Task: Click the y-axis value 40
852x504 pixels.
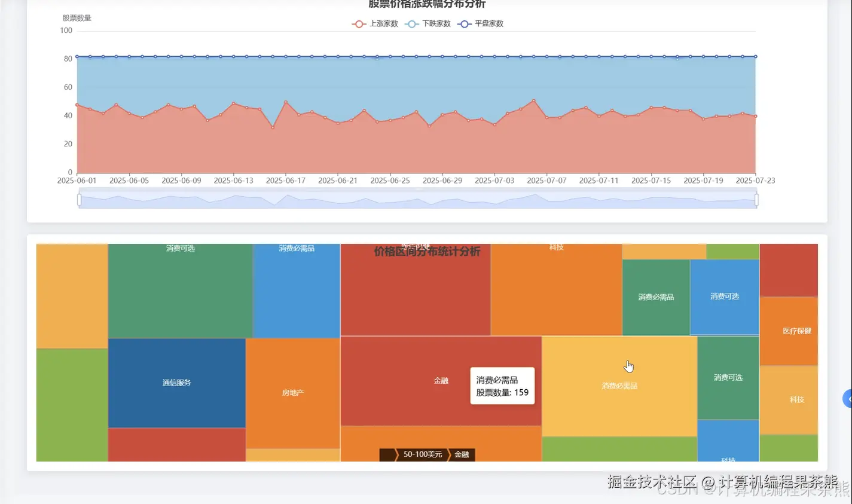Action: click(68, 115)
